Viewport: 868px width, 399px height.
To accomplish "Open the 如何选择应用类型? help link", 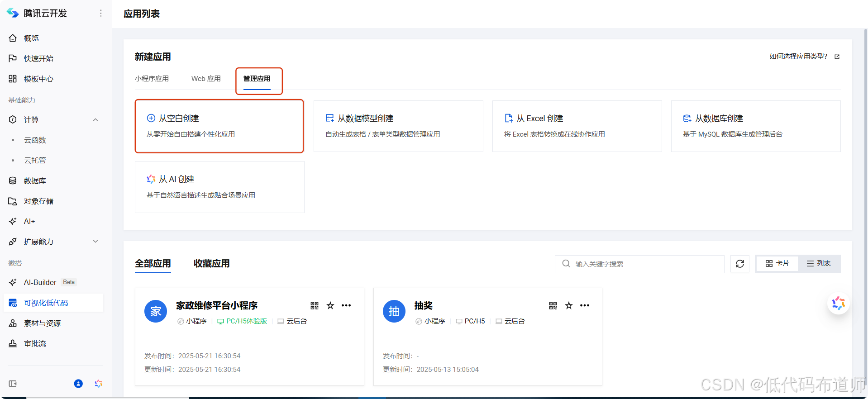I will (x=798, y=57).
